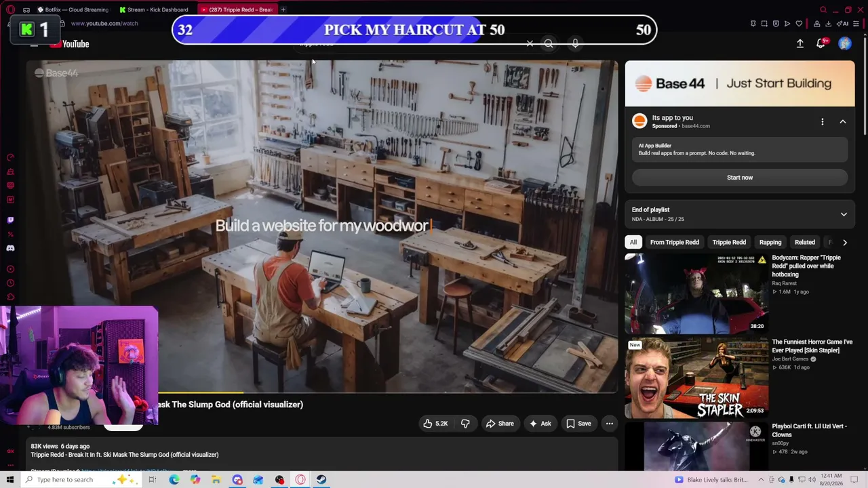Open the YouTube create/upload icon
This screenshot has width=868, height=488.
[x=800, y=43]
